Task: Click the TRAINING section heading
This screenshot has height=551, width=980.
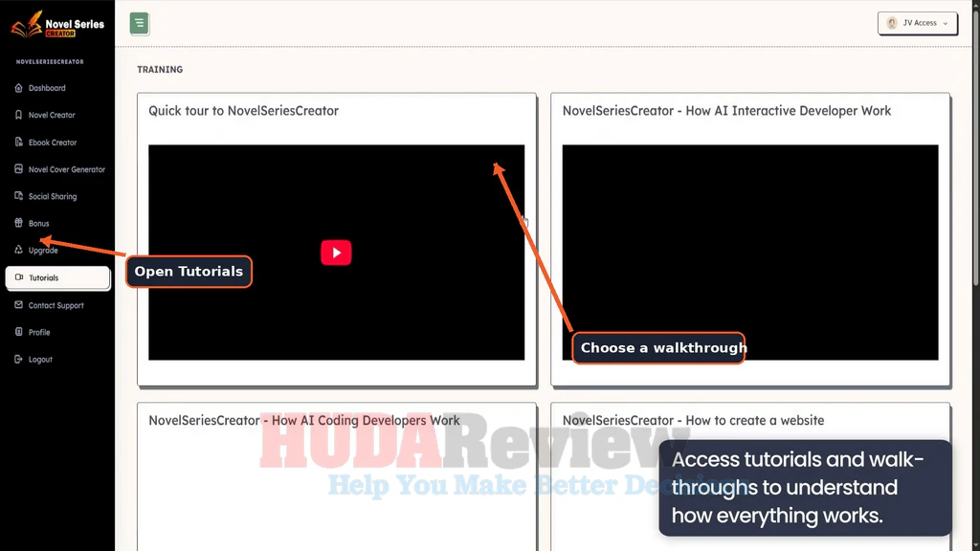Action: [160, 69]
